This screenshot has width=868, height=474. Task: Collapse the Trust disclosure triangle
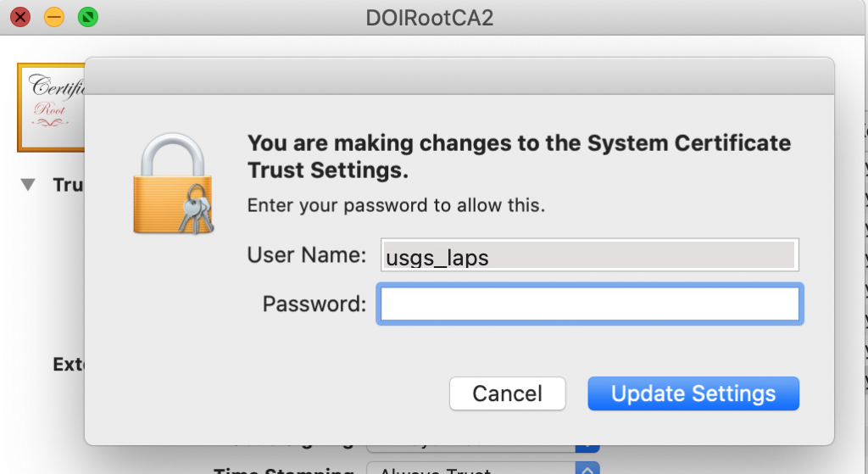[x=28, y=184]
